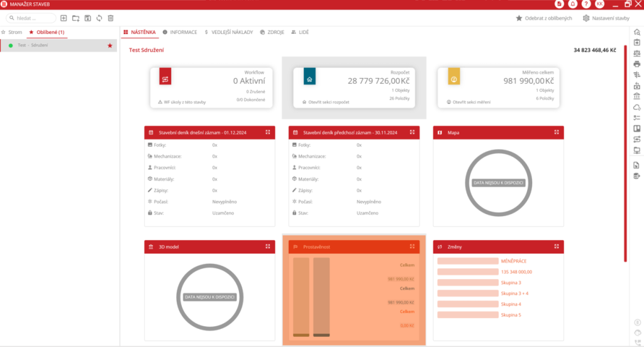Screen dimensions: 644x347
Task: Click Odebrat z oblíbených button
Action: tap(544, 18)
